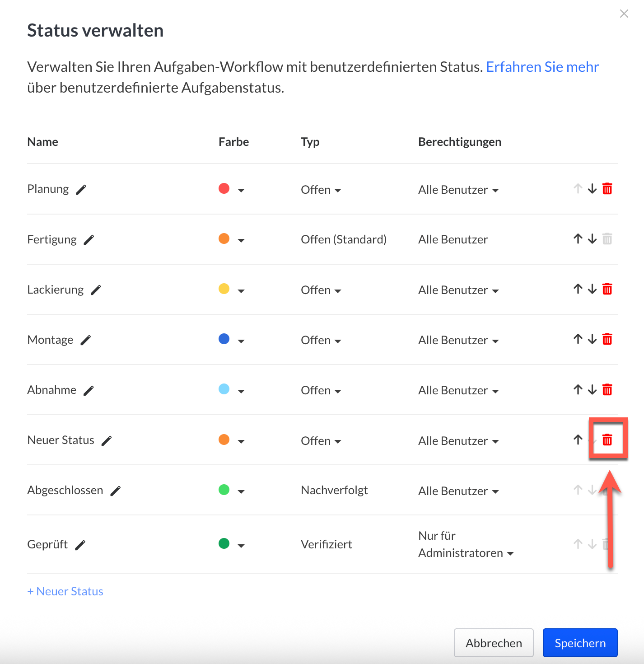The width and height of the screenshot is (644, 664).
Task: Expand Alle Benutzer permissions for Montage
Action: [458, 341]
